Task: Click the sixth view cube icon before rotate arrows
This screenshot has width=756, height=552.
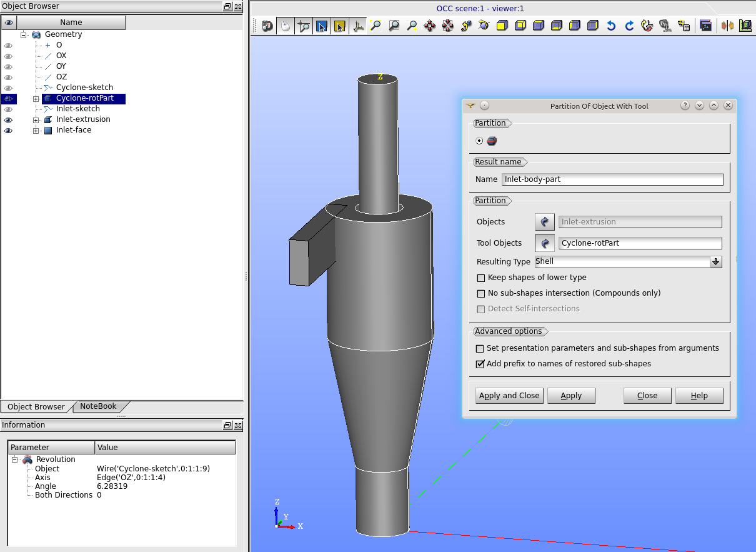Action: coord(593,26)
